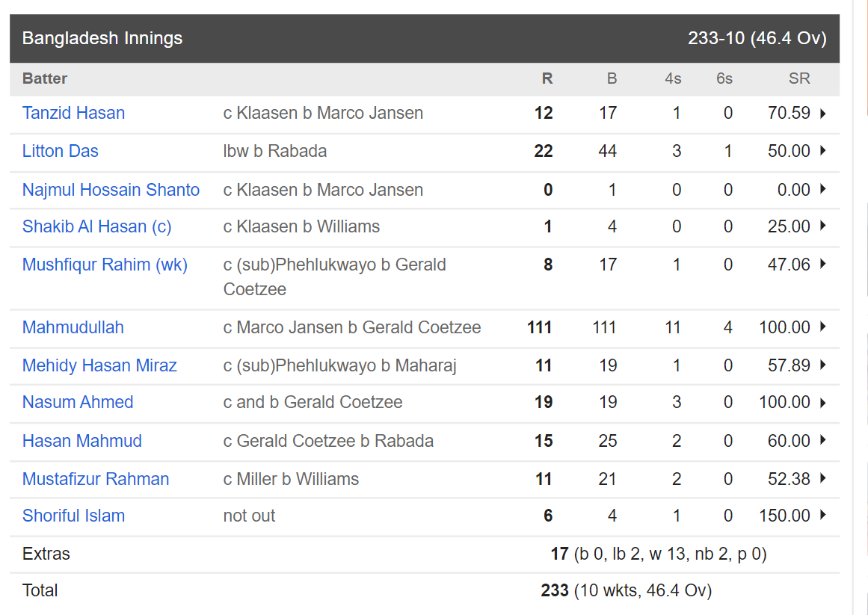The width and height of the screenshot is (868, 615).
Task: Expand Shoriful Islam's row arrow
Action: [x=823, y=515]
